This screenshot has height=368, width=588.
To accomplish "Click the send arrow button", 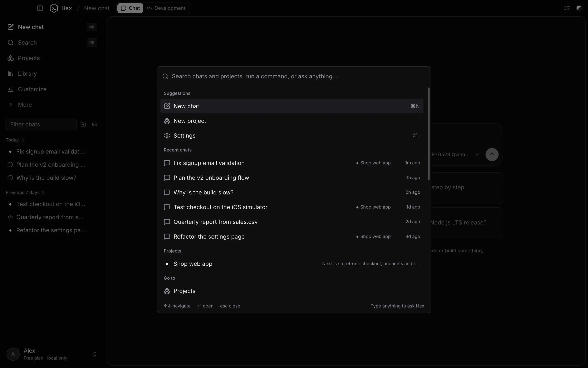I will click(492, 155).
